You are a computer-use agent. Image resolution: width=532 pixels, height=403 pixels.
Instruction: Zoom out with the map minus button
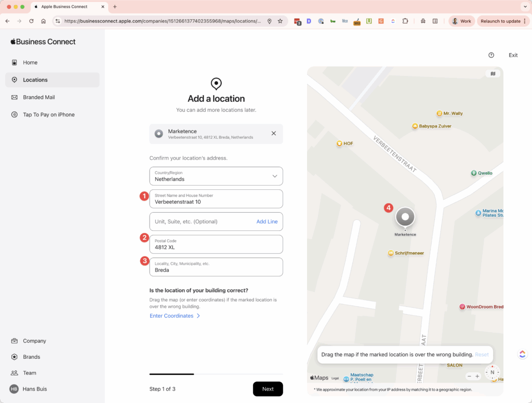tap(469, 376)
